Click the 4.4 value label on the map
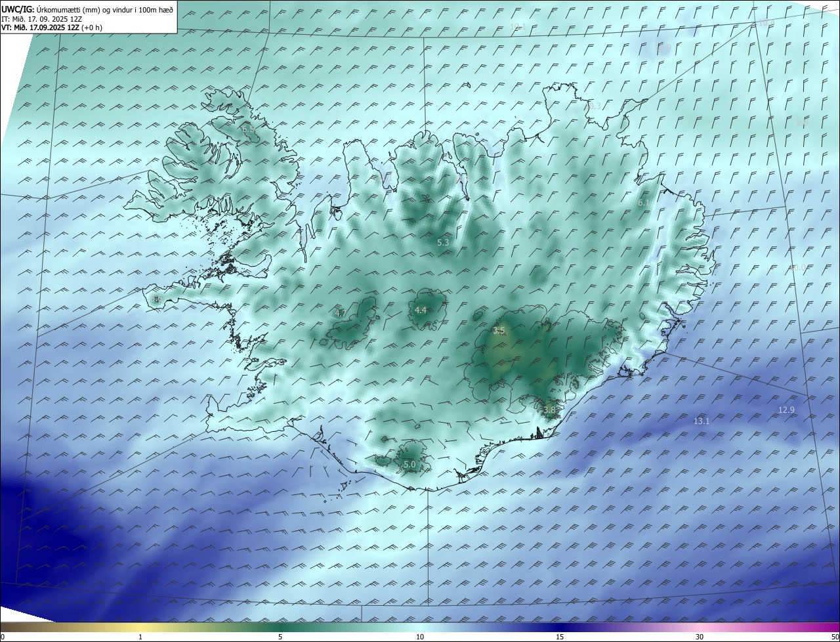The height and width of the screenshot is (642, 840). [421, 310]
